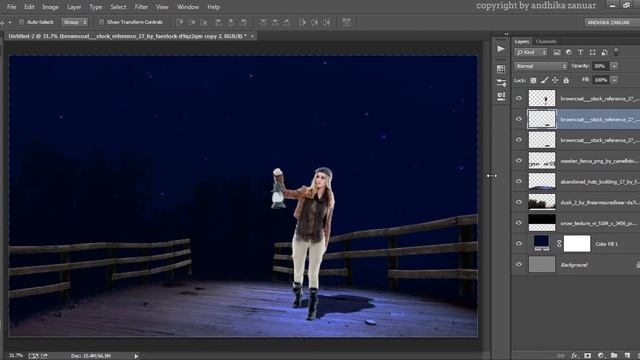Open the Image menu
The width and height of the screenshot is (640, 360).
[x=50, y=7]
